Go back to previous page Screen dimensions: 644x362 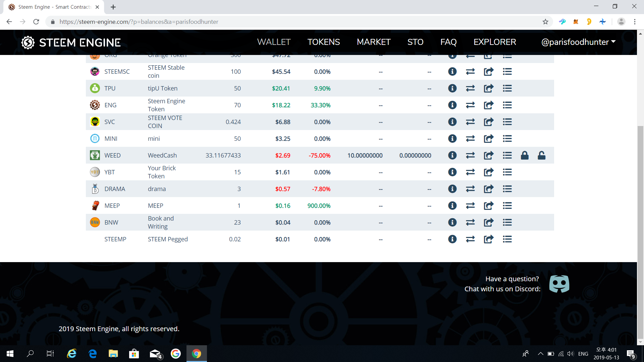(x=9, y=22)
